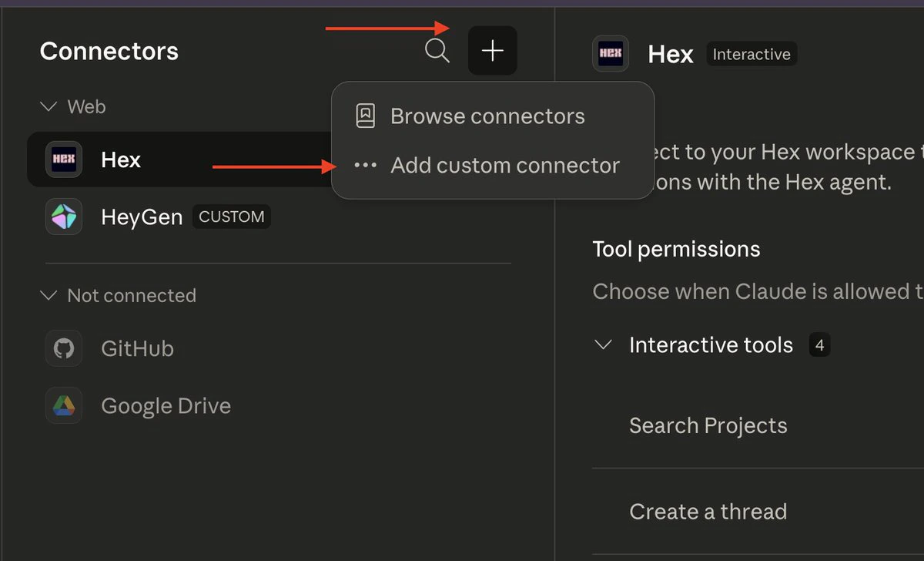Image resolution: width=924 pixels, height=561 pixels.
Task: Click the three-dot icon beside Add custom connector
Action: [x=365, y=166]
